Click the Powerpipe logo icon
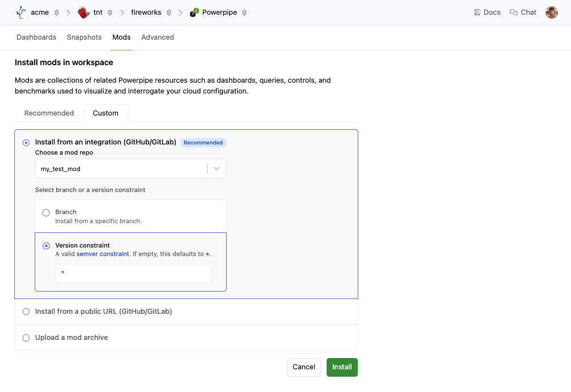 click(x=194, y=12)
